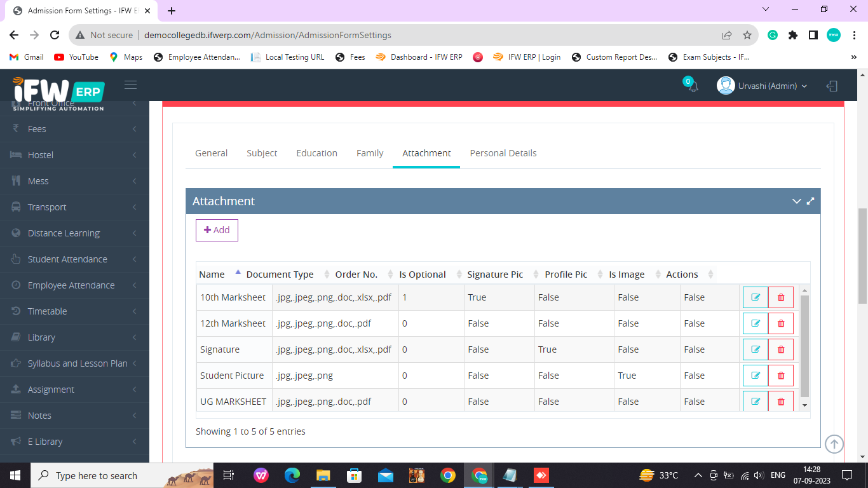Screen dimensions: 868x488
Task: Delete the Signature attachment row
Action: [781, 349]
